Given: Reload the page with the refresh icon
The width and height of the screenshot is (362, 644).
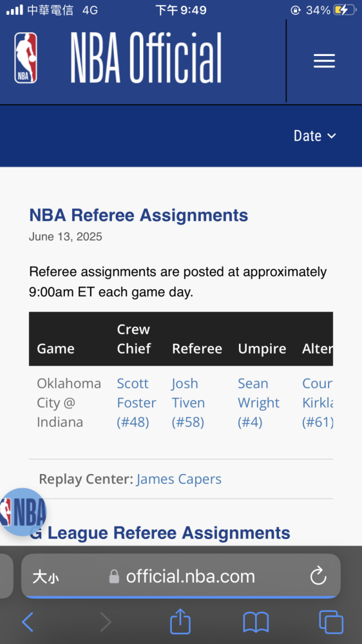Looking at the screenshot, I should tap(318, 576).
